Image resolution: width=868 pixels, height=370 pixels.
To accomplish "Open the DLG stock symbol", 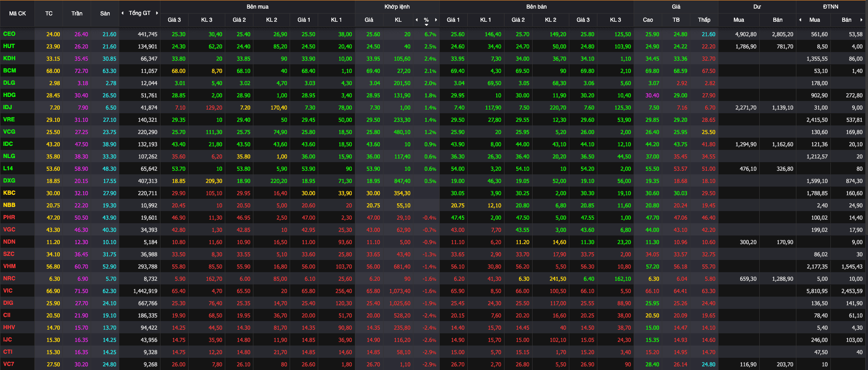I will [x=9, y=83].
